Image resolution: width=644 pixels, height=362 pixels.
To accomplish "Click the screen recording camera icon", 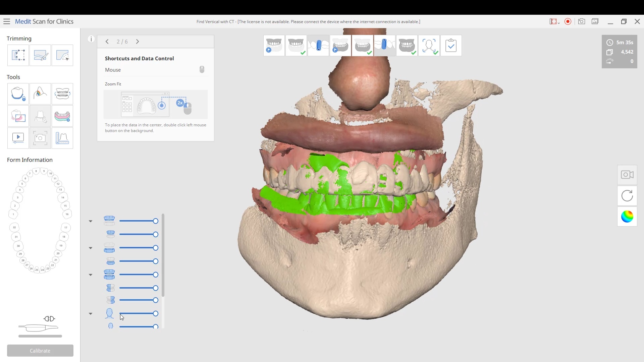I will (627, 175).
